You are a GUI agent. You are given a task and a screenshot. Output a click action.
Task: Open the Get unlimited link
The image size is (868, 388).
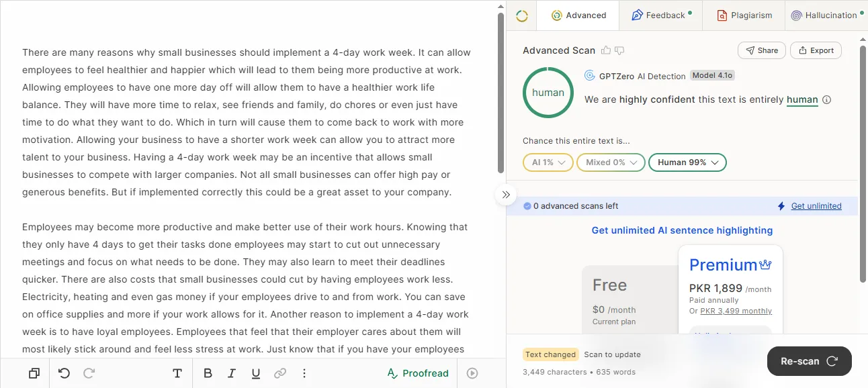pos(816,206)
